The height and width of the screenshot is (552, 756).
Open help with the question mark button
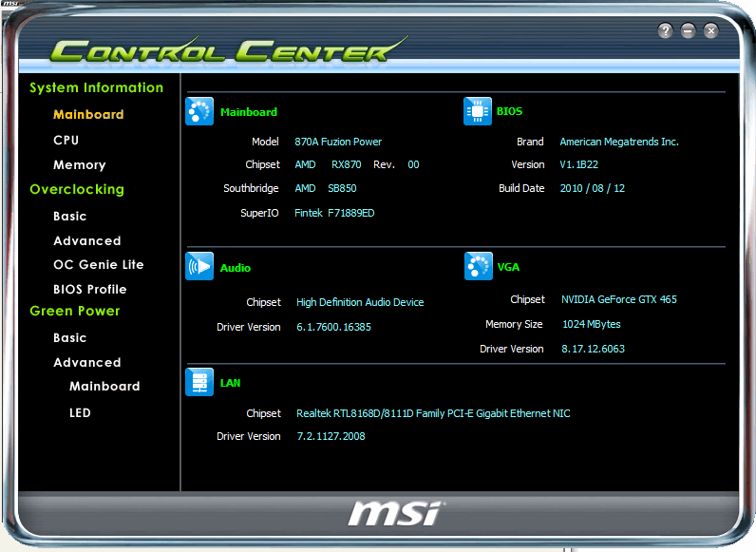click(x=666, y=31)
